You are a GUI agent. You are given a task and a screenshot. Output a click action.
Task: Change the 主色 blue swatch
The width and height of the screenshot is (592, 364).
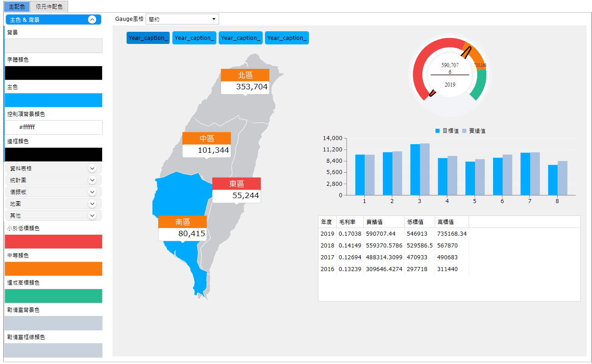pyautogui.click(x=54, y=100)
